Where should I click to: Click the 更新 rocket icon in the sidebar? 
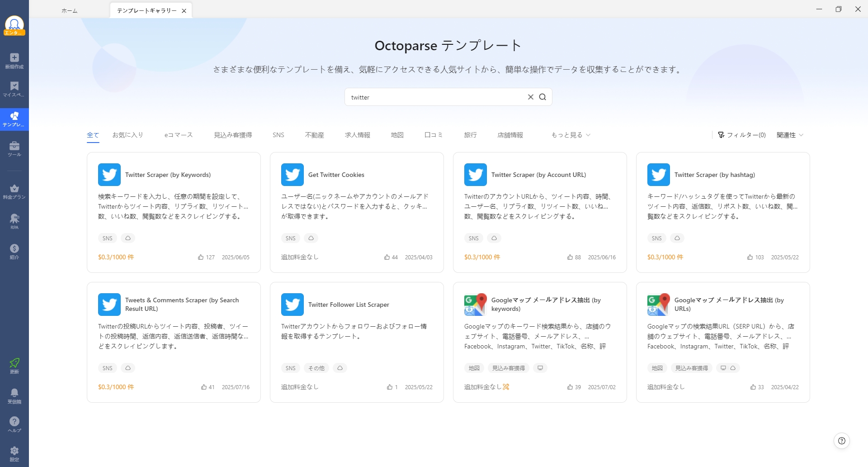(14, 366)
